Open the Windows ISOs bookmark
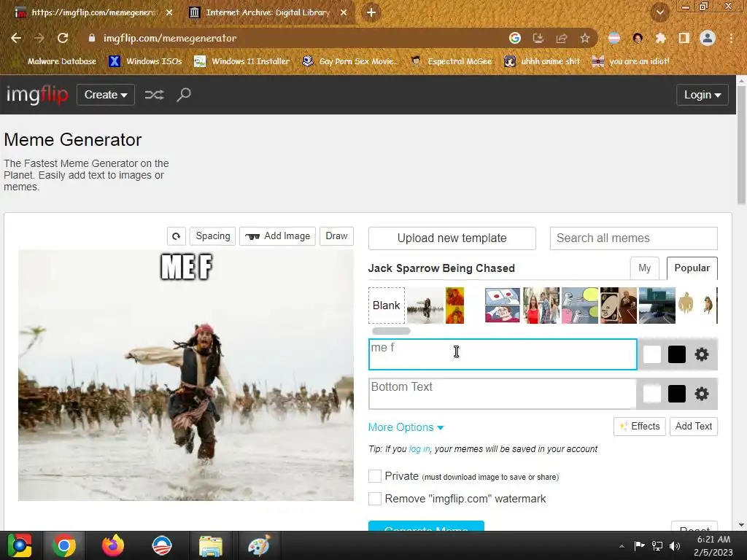 pyautogui.click(x=146, y=61)
